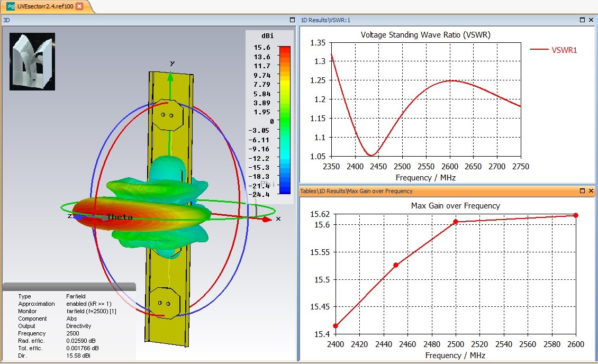Close the Max Gain over Frequency panel
Image resolution: width=598 pixels, height=364 pixels.
click(x=591, y=191)
